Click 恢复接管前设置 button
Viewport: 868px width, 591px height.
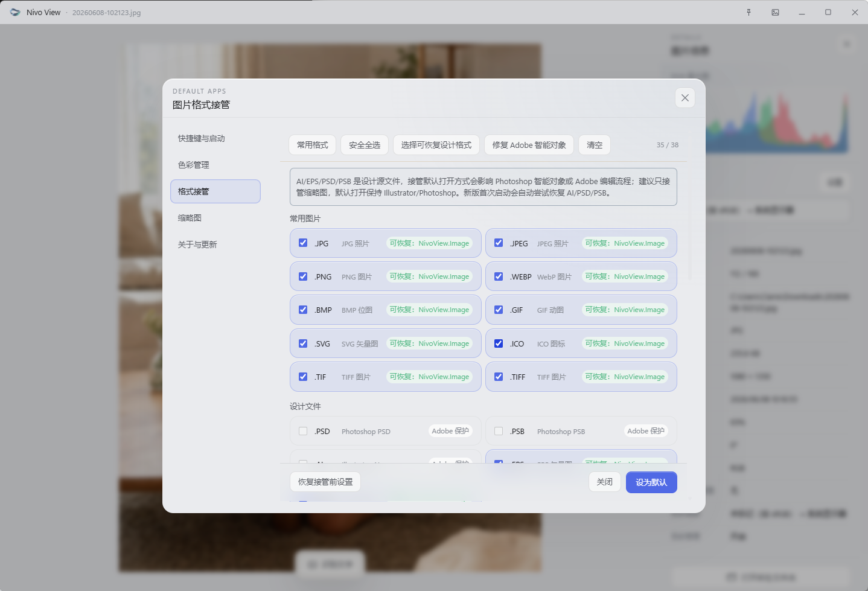(x=325, y=482)
